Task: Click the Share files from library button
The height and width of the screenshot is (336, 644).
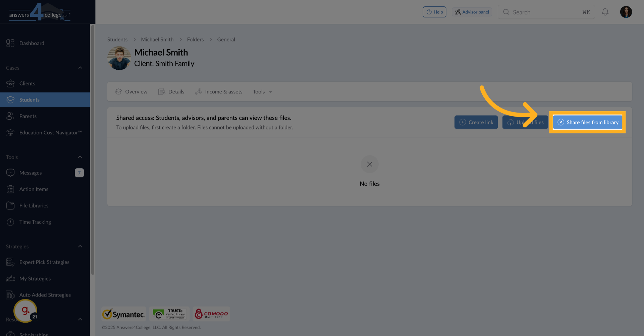Action: (x=588, y=122)
